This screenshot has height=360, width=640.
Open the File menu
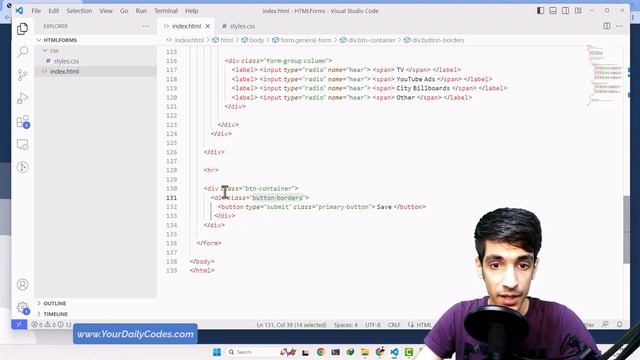[36, 11]
